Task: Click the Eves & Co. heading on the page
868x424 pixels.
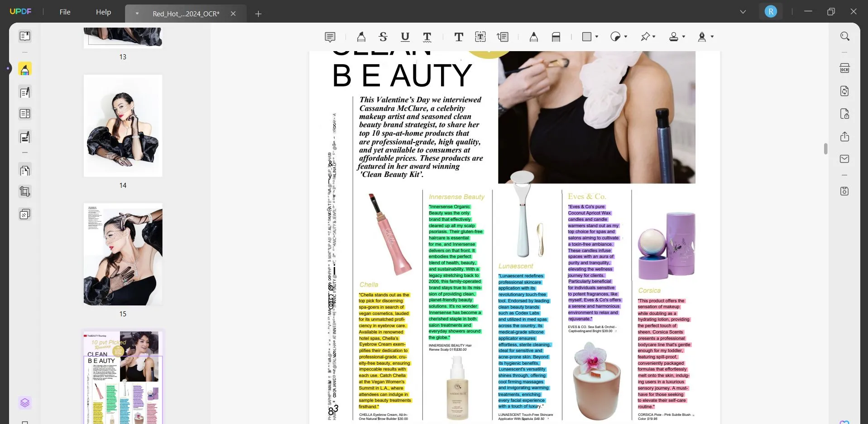Action: [587, 196]
